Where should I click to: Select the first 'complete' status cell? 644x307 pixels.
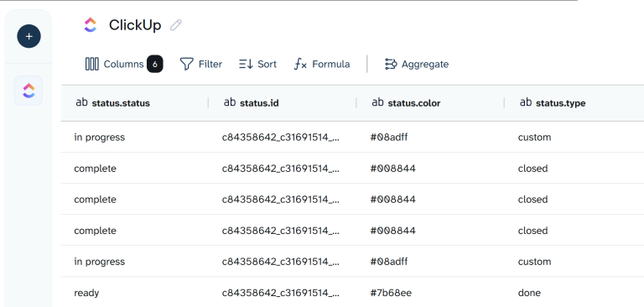coord(135,168)
